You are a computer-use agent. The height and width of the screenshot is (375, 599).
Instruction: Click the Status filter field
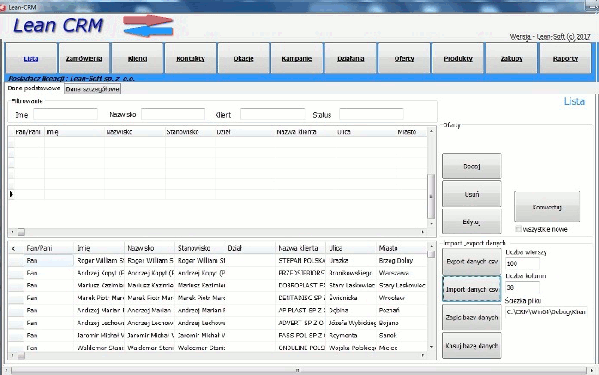(371, 114)
